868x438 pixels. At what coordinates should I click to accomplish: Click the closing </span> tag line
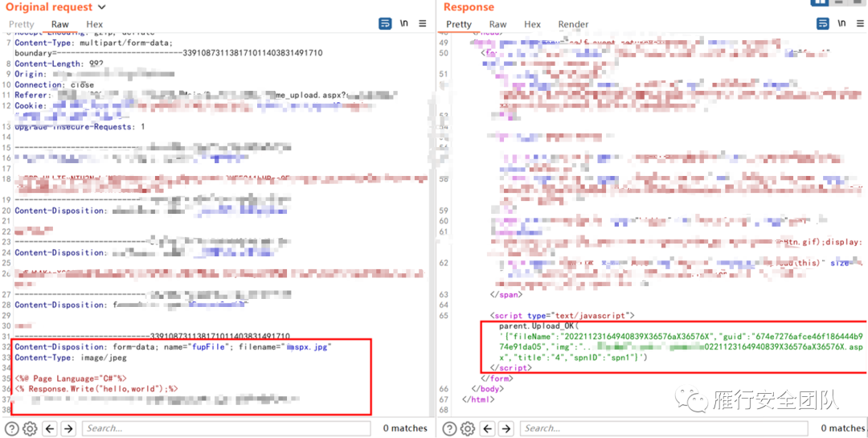[x=506, y=295]
